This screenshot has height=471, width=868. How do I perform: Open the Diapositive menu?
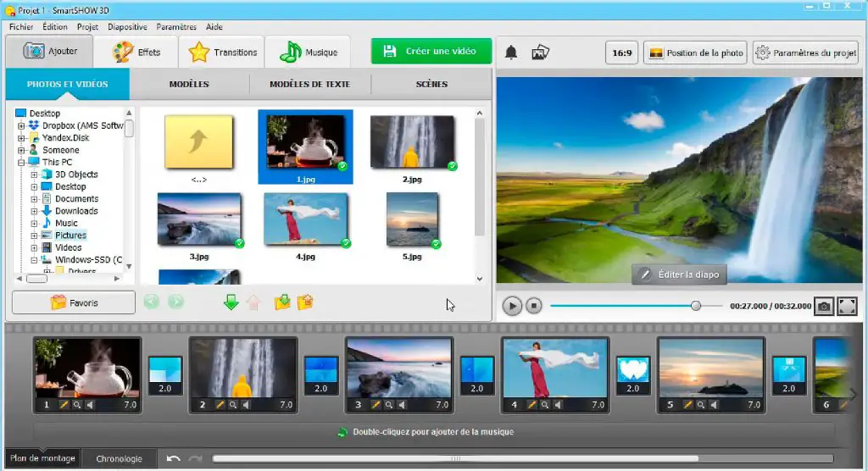pyautogui.click(x=128, y=27)
